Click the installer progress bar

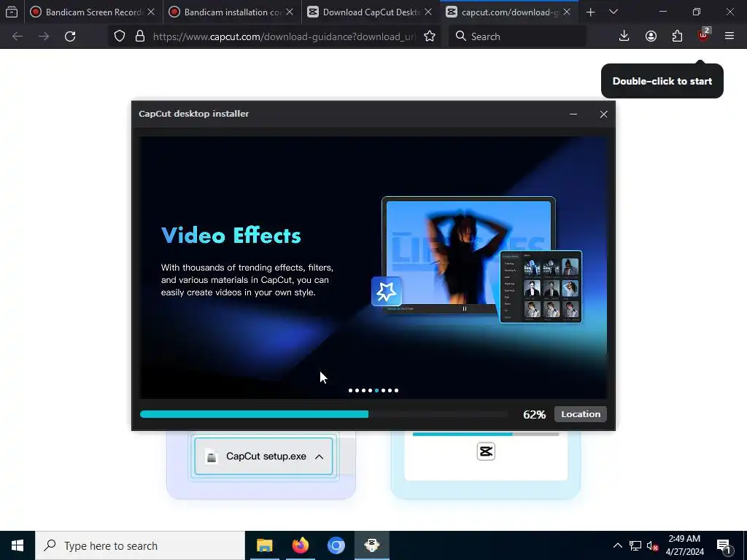pyautogui.click(x=324, y=414)
